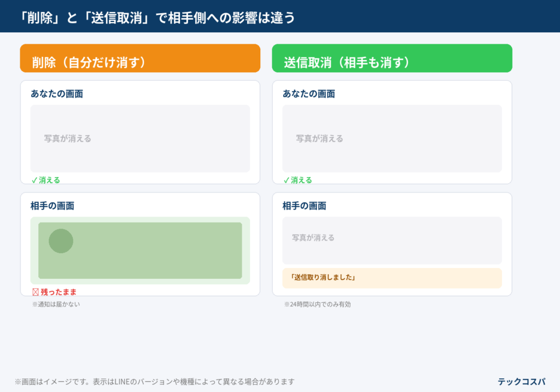This screenshot has width=560, height=392.
Task: Click あなたの画面 label under 削除 column
Action: click(57, 94)
